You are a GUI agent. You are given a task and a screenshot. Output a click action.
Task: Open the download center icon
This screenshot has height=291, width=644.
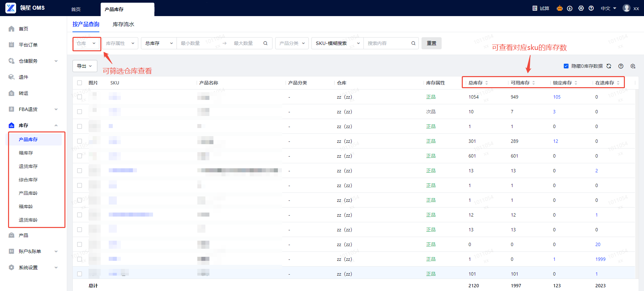(x=570, y=8)
